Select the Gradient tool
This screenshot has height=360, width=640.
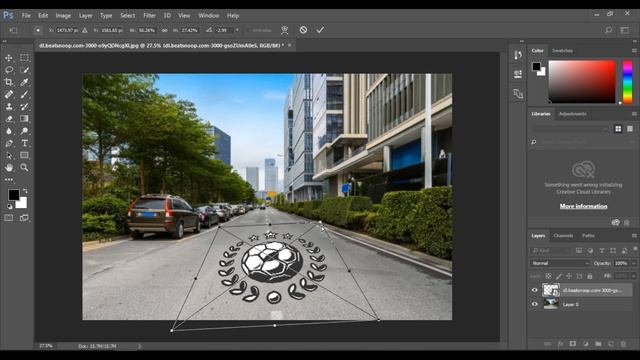coord(24,119)
